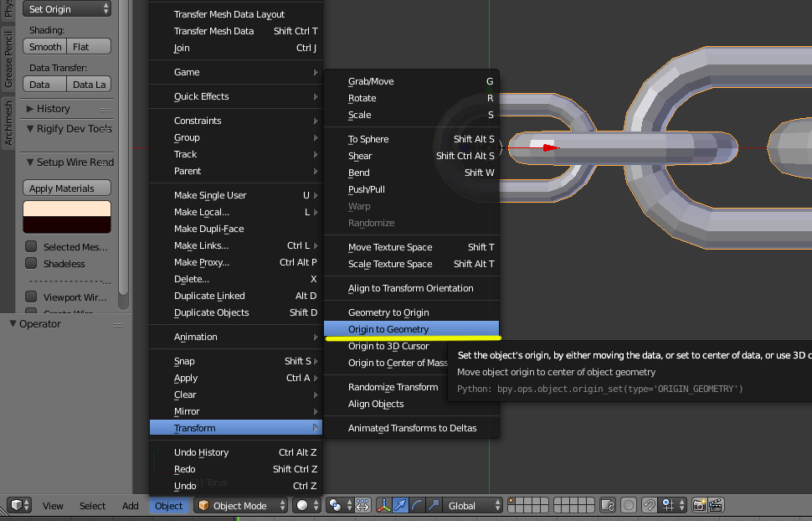The width and height of the screenshot is (812, 521).
Task: Click the History panel drag grip dots
Action: pyautogui.click(x=105, y=110)
